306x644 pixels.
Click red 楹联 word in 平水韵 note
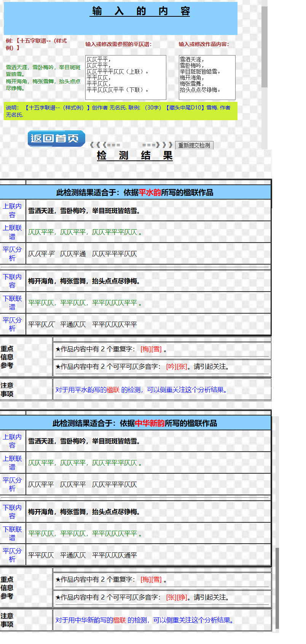point(113,390)
